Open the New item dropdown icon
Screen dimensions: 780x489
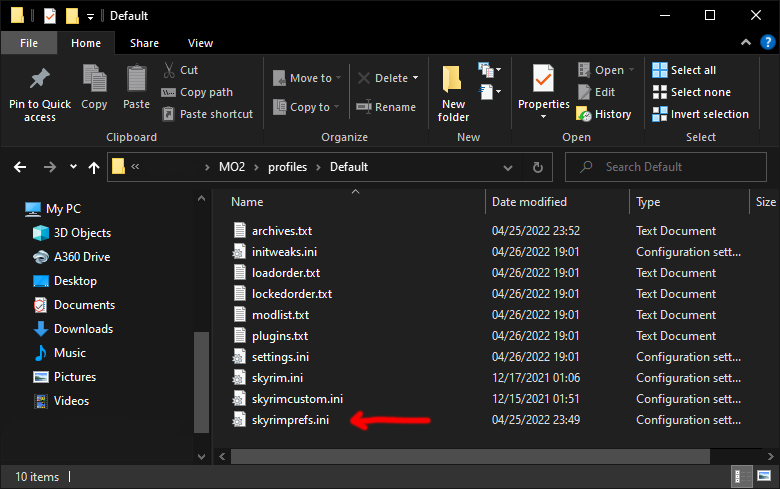point(489,70)
